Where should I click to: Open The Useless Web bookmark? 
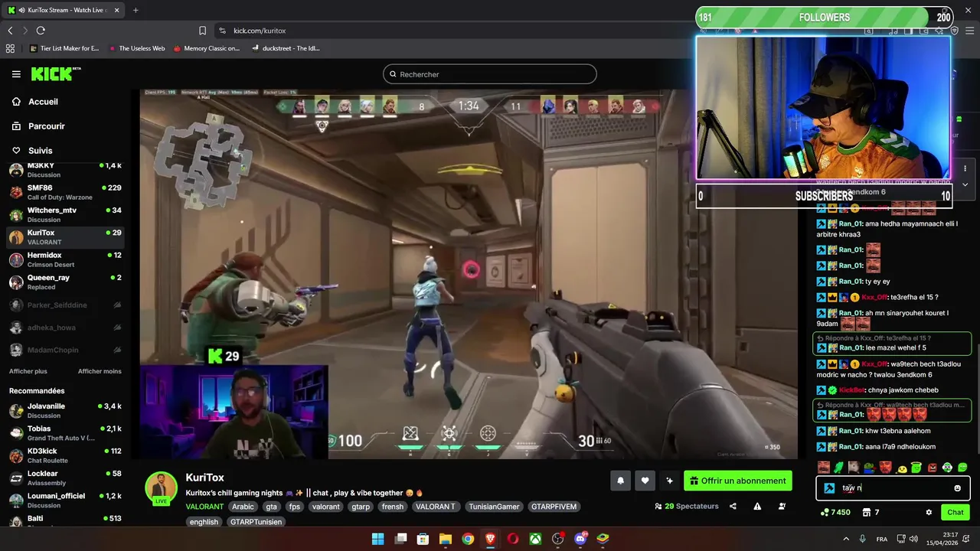(136, 48)
